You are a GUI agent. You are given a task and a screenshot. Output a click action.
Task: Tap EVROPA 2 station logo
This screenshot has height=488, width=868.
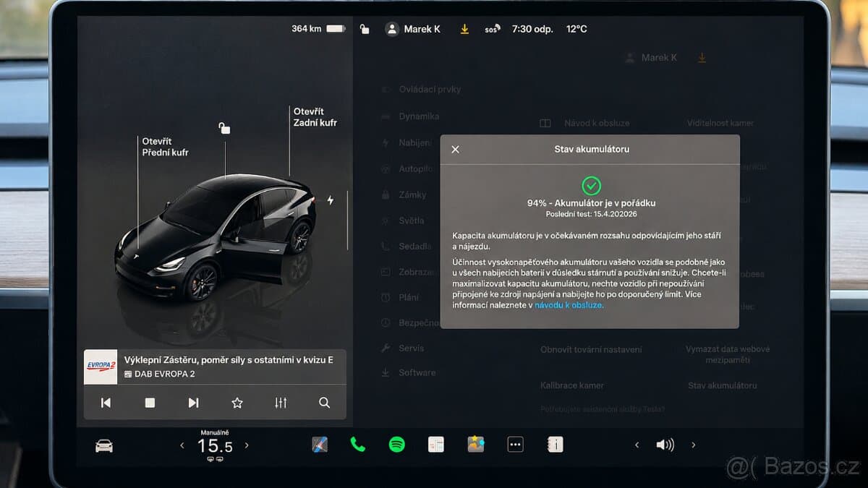[x=101, y=367]
